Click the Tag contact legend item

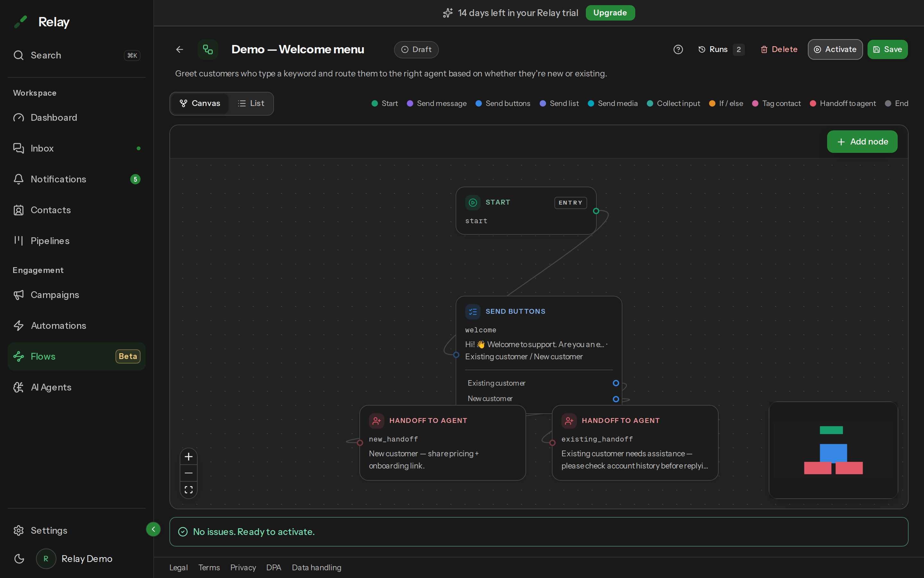coord(776,104)
